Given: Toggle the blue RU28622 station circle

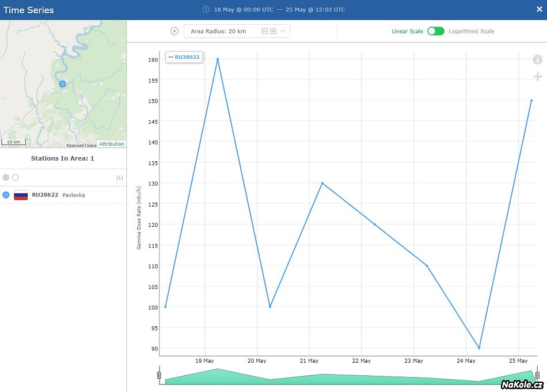Looking at the screenshot, I should tap(6, 195).
